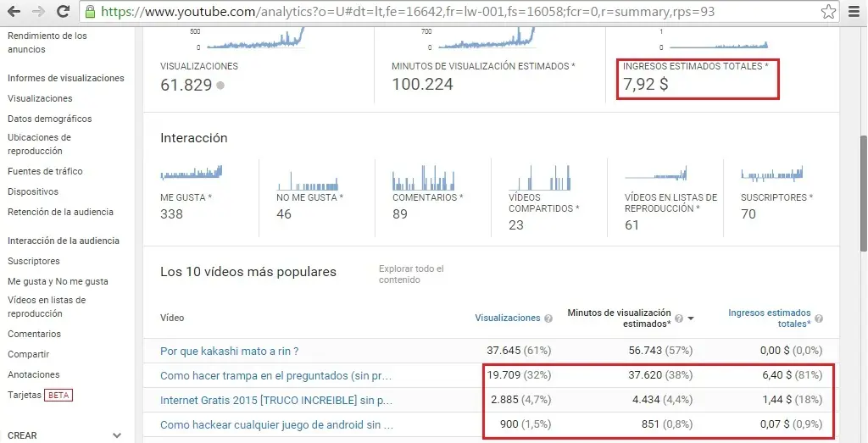Image resolution: width=868 pixels, height=443 pixels.
Task: Open video Como hackear cualquier juego de android
Action: click(277, 425)
